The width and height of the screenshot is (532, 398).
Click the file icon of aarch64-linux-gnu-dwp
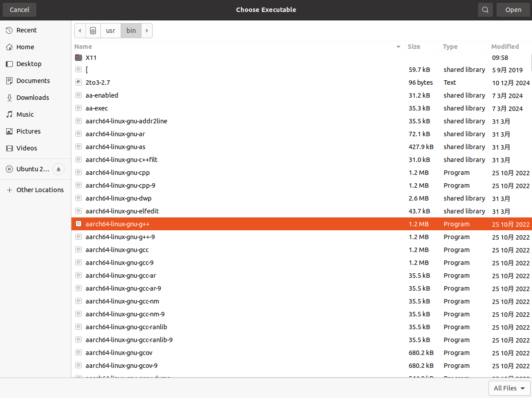click(79, 198)
